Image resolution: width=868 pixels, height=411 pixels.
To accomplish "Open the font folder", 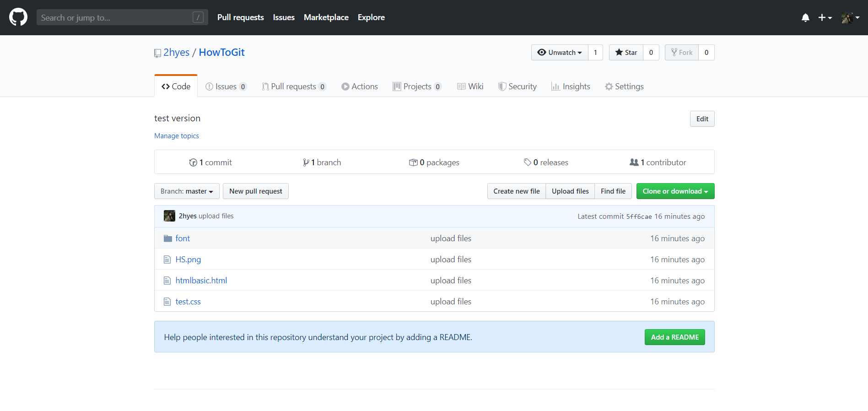I will (x=183, y=238).
